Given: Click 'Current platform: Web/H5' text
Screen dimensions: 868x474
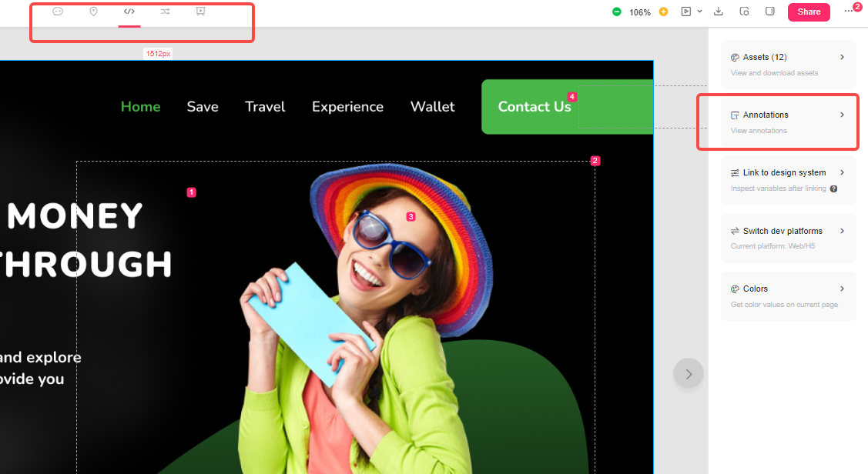Looking at the screenshot, I should (x=772, y=246).
